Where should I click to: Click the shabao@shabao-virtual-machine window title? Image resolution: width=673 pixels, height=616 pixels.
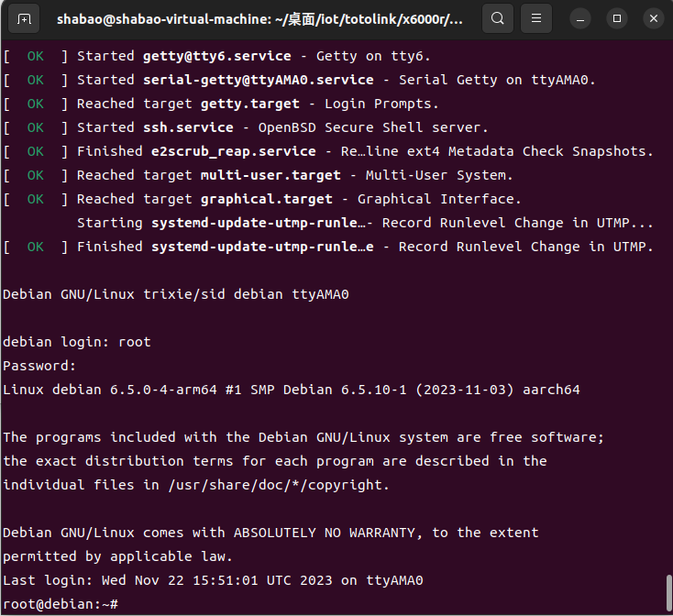259,19
